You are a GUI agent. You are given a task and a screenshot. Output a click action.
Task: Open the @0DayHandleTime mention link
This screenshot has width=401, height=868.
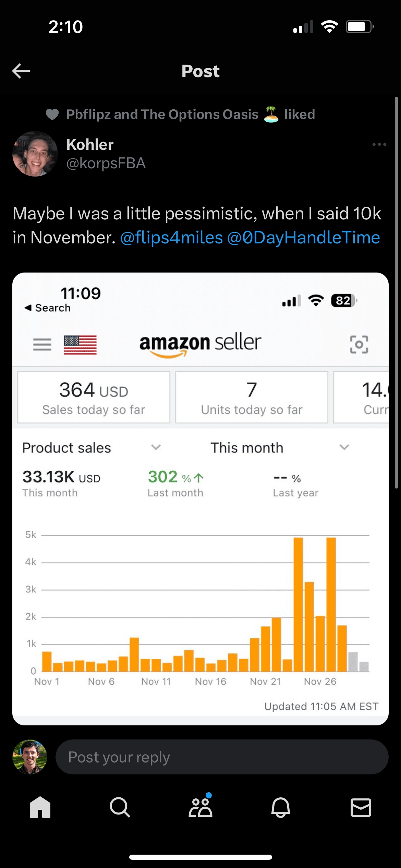point(303,238)
